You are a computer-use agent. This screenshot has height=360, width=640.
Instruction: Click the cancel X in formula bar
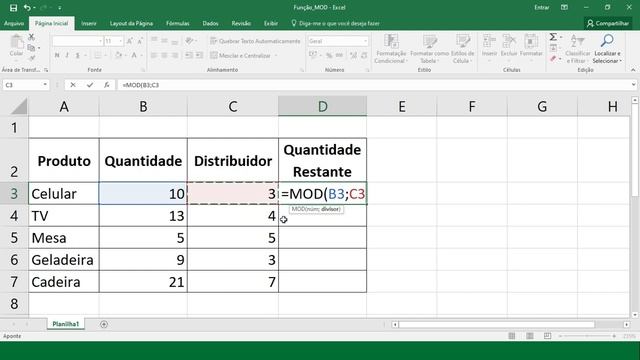tap(73, 85)
